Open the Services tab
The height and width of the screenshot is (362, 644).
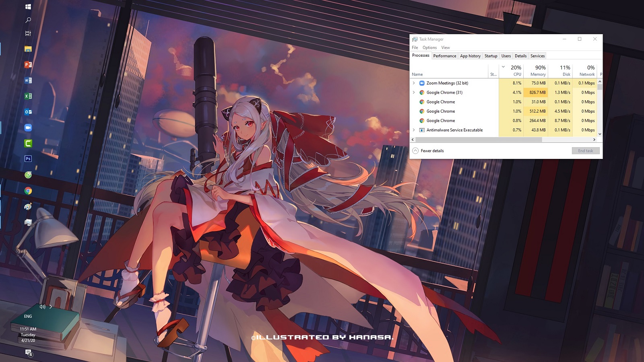(x=537, y=56)
